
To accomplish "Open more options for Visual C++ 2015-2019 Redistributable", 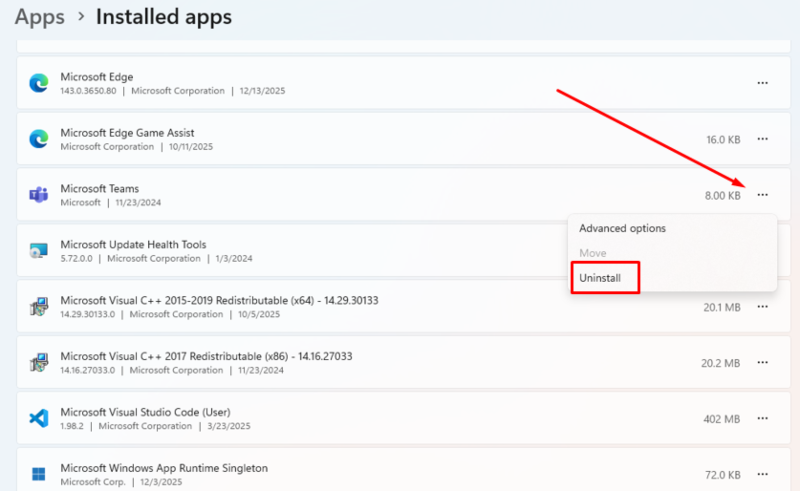I will point(763,307).
